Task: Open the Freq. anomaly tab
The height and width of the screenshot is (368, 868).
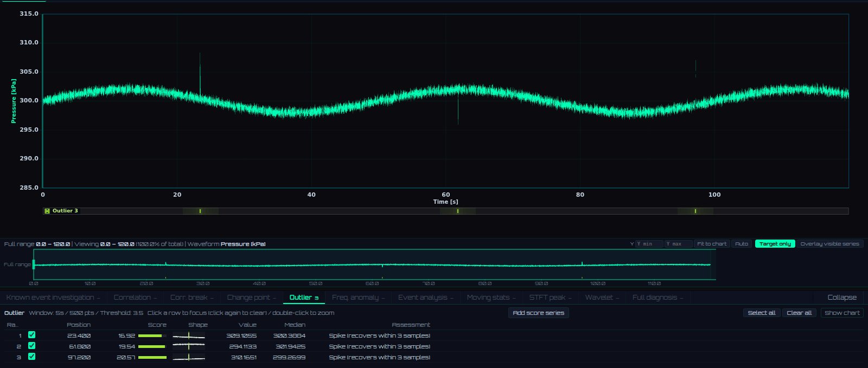Action: coord(358,298)
